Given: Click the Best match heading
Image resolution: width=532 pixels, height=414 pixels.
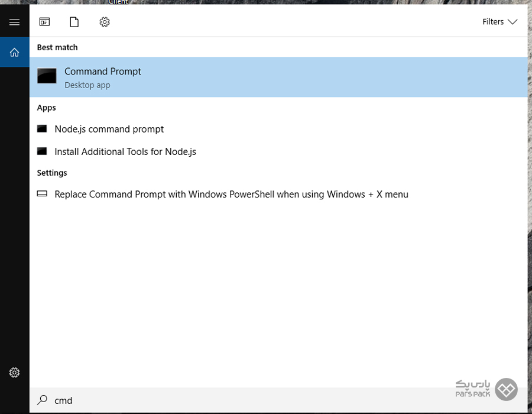Looking at the screenshot, I should pos(57,47).
